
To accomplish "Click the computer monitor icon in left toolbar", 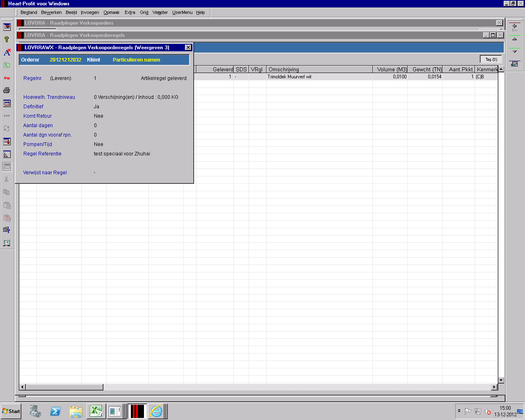I will (x=7, y=243).
